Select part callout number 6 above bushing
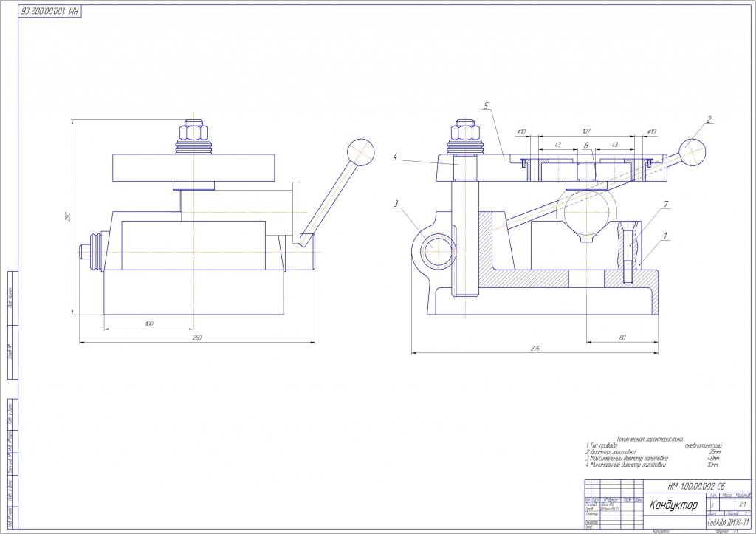 [585, 146]
